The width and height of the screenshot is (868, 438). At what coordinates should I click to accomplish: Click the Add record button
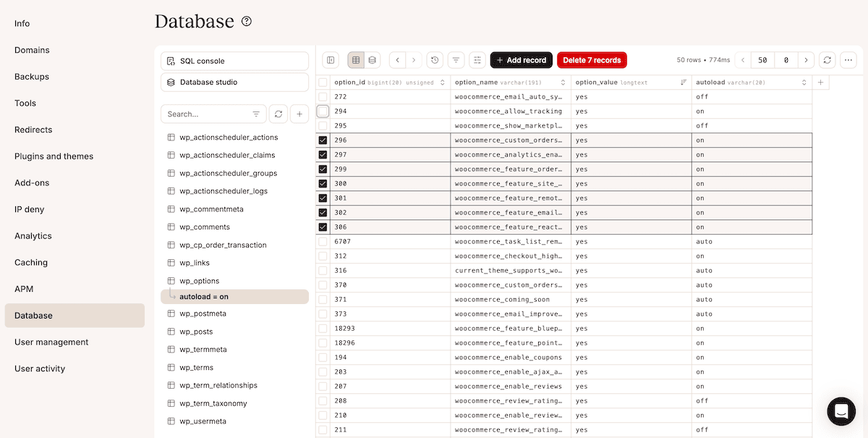pos(521,59)
